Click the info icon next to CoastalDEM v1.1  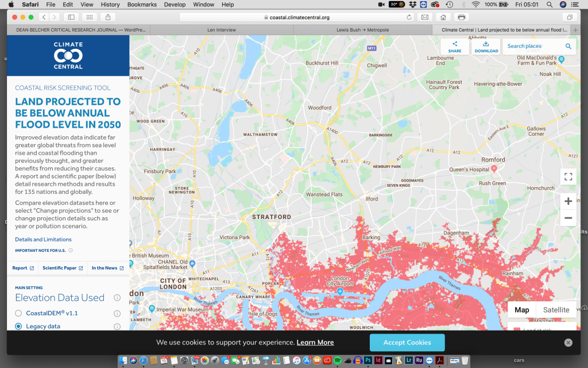tap(117, 313)
